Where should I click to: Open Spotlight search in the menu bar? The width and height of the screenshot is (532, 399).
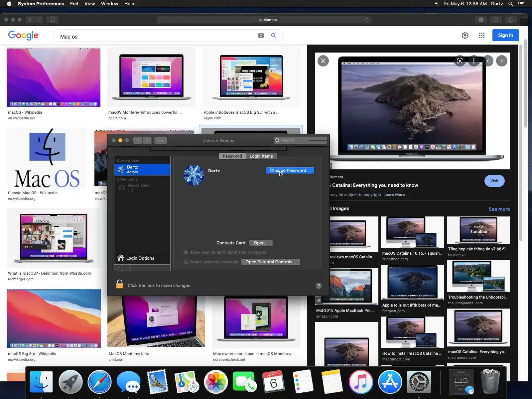coord(511,4)
